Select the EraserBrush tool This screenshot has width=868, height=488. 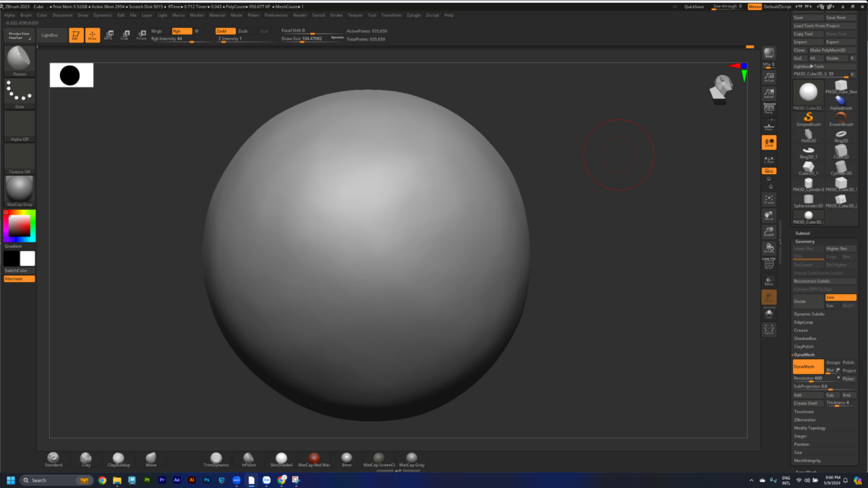point(841,119)
